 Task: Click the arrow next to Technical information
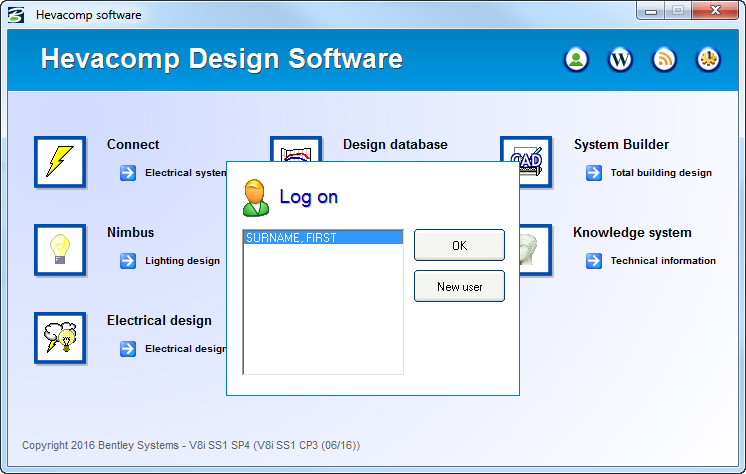tap(594, 261)
